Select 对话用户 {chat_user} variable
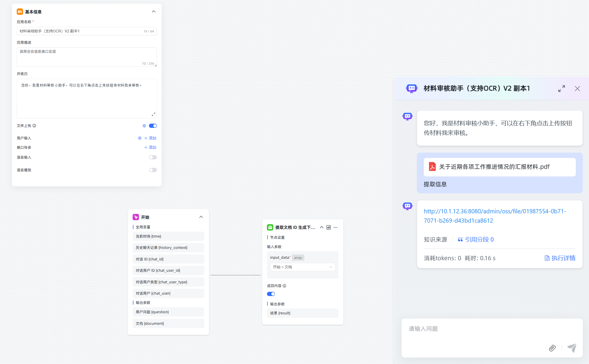This screenshot has height=364, width=589. pyautogui.click(x=168, y=293)
